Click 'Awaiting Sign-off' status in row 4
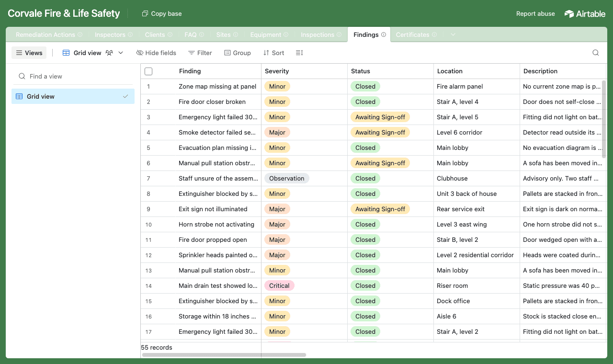 (x=380, y=133)
